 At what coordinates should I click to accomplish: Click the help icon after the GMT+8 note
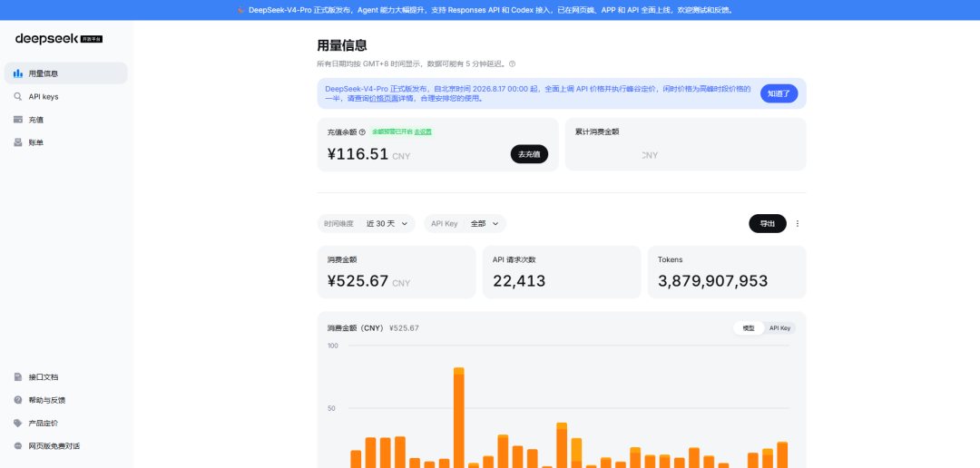(x=513, y=63)
